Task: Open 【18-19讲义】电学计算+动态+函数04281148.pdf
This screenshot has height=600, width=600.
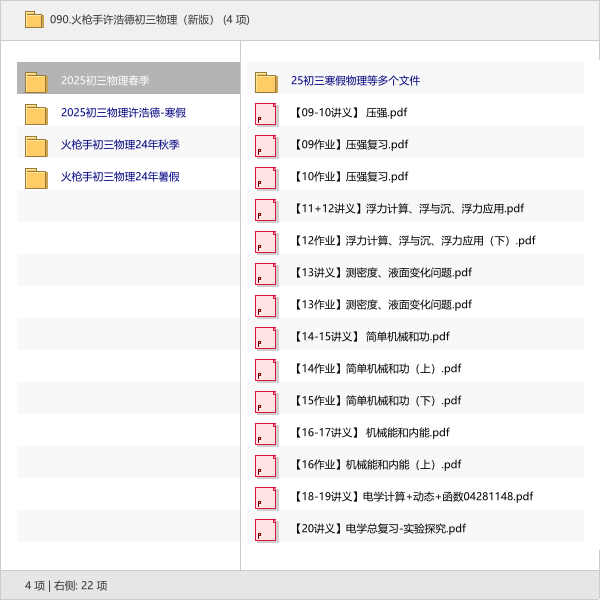Action: [412, 497]
